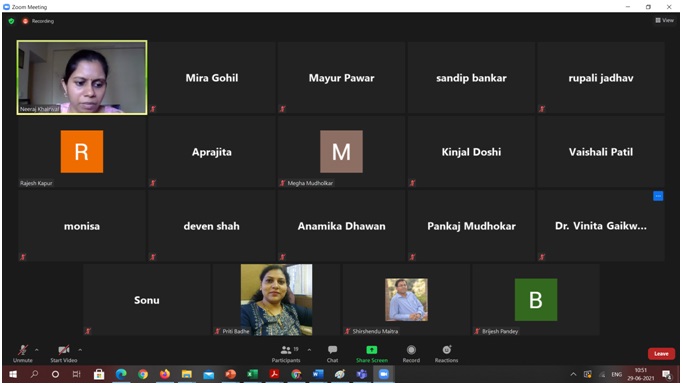Select Neeraj Khairwal's highlighted video tile
The width and height of the screenshot is (682, 385).
tap(82, 77)
